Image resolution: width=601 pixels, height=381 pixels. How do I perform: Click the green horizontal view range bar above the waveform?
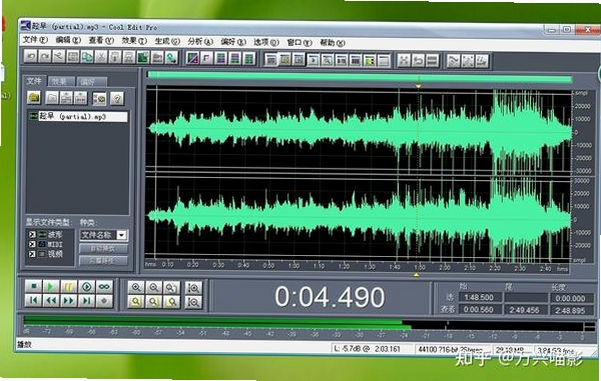coord(360,76)
